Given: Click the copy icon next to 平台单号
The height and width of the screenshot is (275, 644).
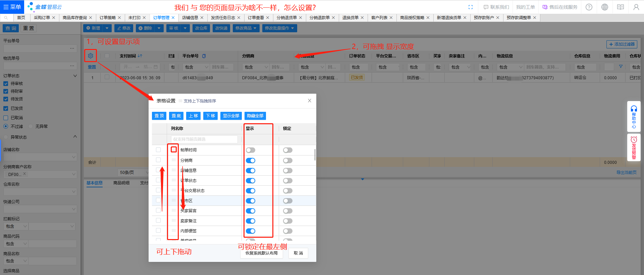Looking at the screenshot, I should pyautogui.click(x=204, y=56).
